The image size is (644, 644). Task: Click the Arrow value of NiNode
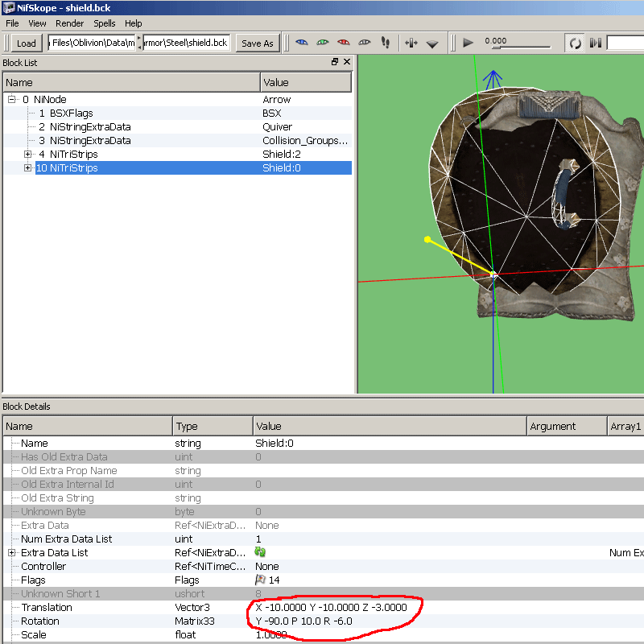(x=276, y=99)
